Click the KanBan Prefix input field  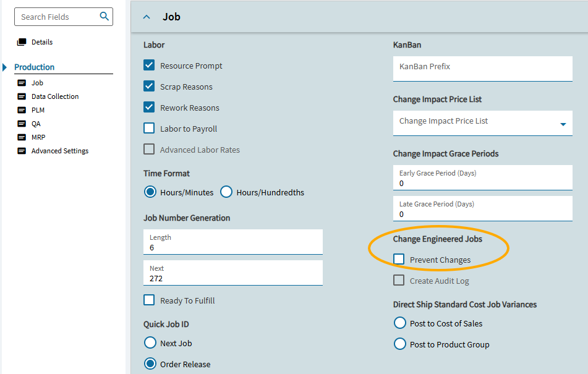[482, 67]
